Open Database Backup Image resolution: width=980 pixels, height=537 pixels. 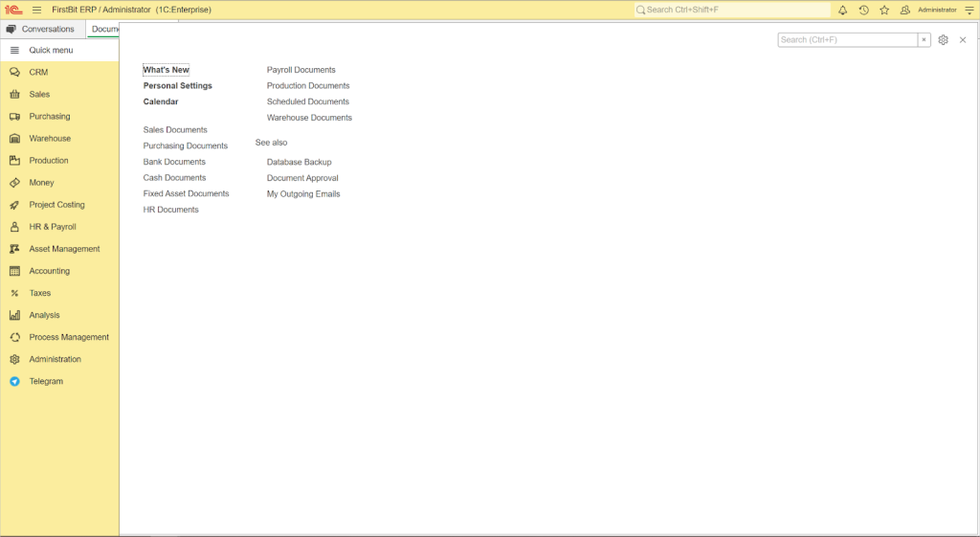pyautogui.click(x=299, y=162)
